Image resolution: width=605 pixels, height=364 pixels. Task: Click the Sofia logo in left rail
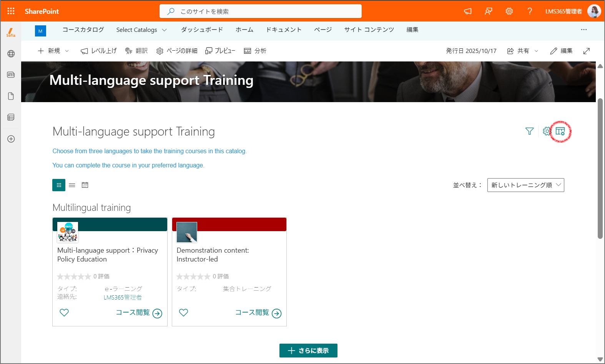[11, 33]
